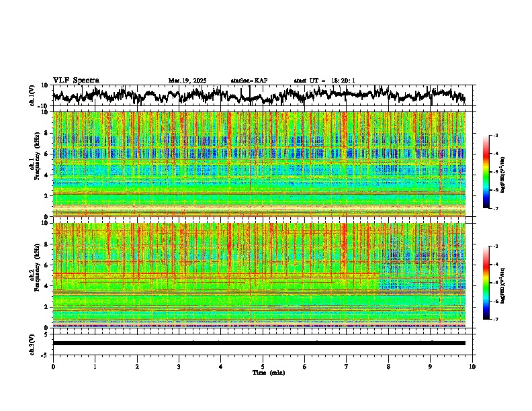Click the "-7" value on ch.2 colorbar
Screen dimensions: 532x411
tap(496, 319)
